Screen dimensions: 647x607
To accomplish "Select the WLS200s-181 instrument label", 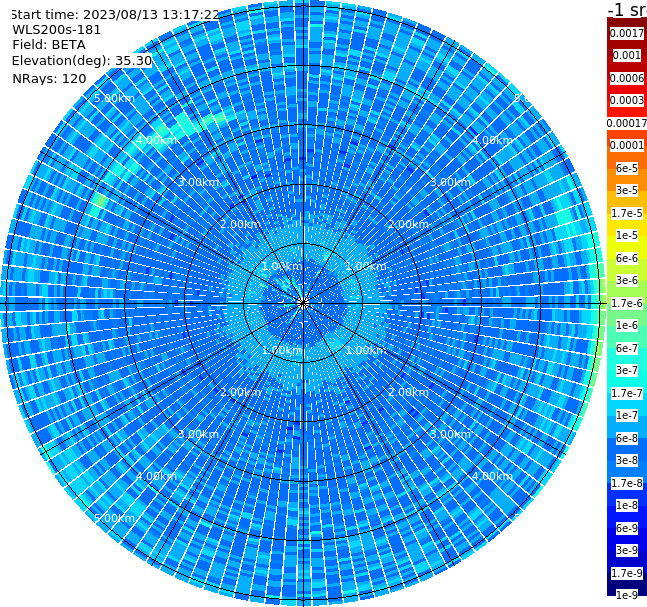I will coord(57,30).
